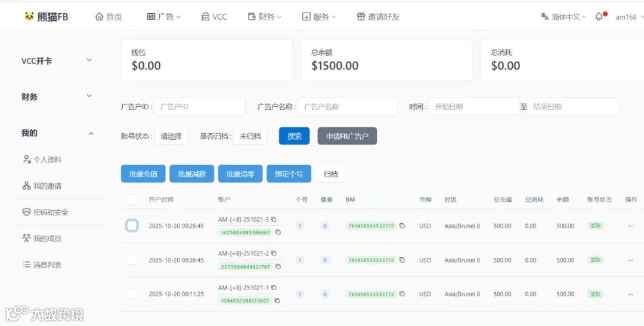Copy account ID 1094032596125607

click(277, 300)
